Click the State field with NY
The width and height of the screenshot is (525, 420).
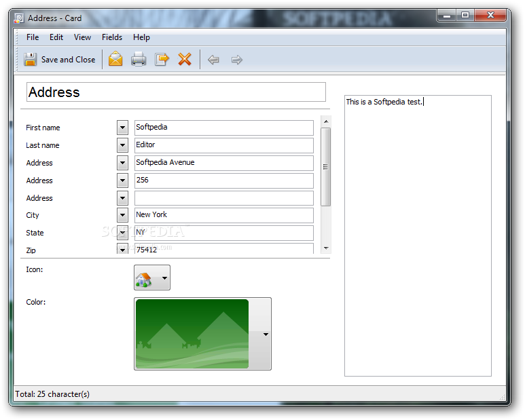(224, 233)
